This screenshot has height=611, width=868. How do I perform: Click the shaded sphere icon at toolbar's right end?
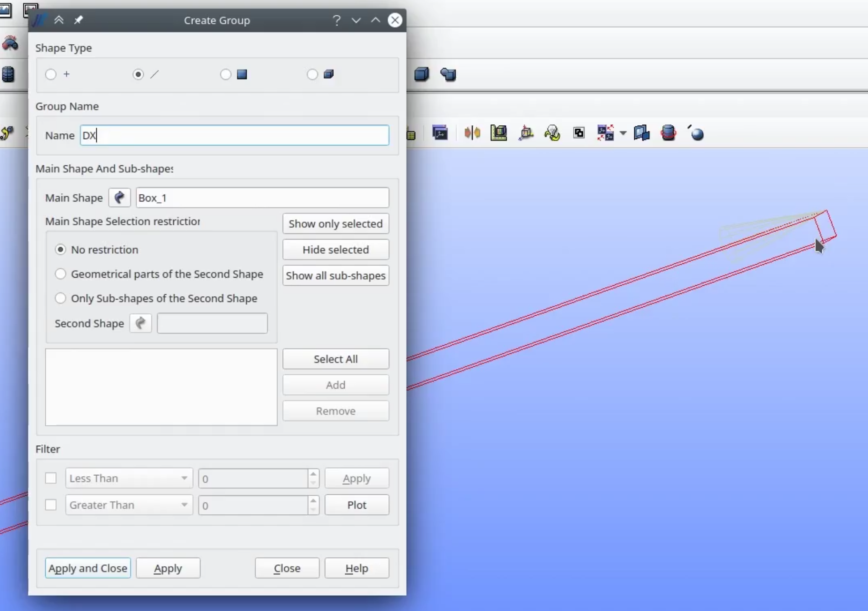point(696,133)
